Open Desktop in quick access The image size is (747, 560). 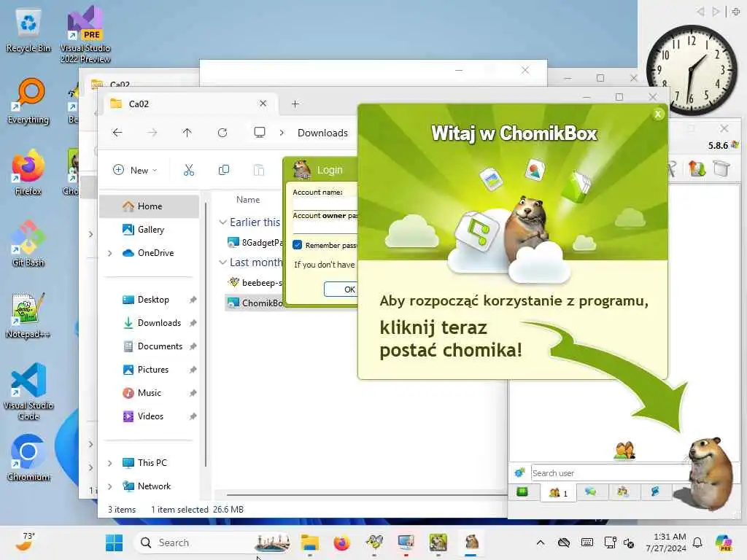point(153,300)
